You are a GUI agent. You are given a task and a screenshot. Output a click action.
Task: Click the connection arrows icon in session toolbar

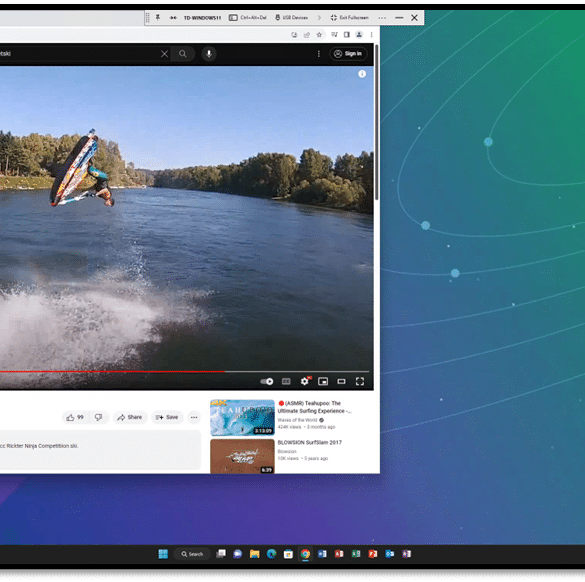click(173, 18)
